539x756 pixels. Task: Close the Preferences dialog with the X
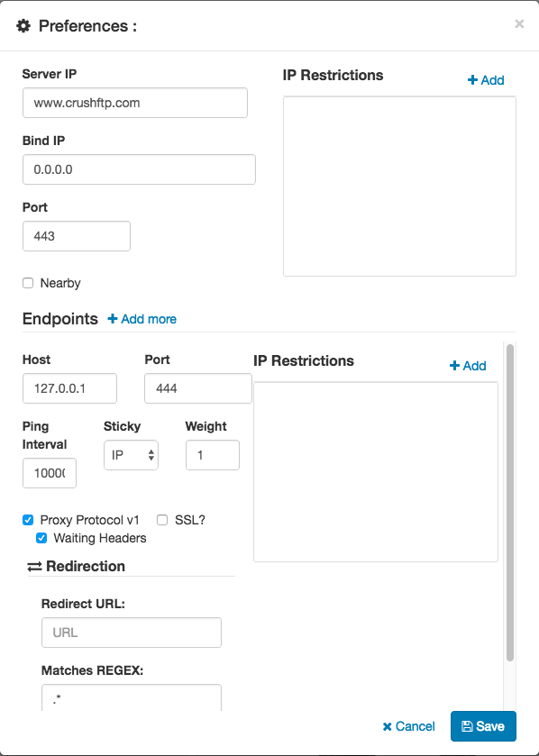pyautogui.click(x=519, y=23)
